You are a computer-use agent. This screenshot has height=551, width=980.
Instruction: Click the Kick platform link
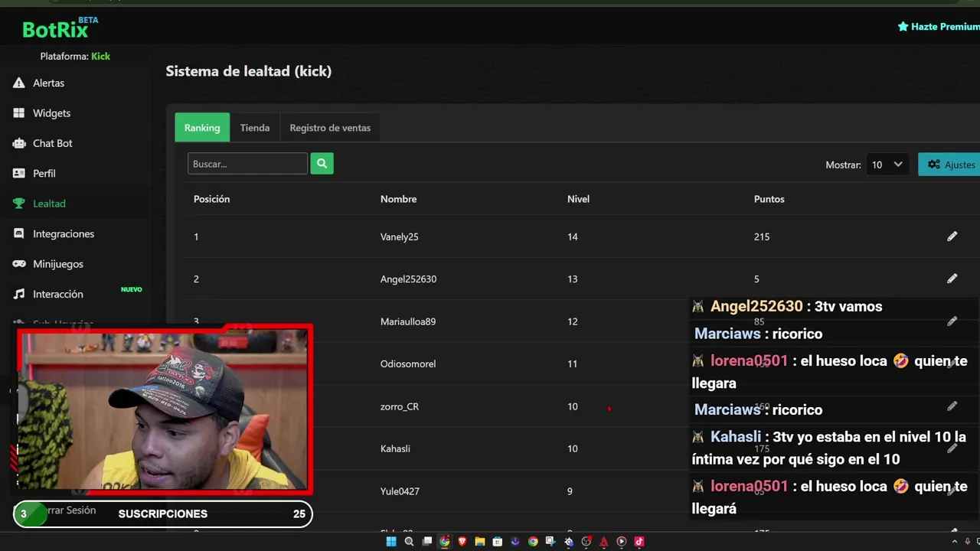tap(100, 56)
